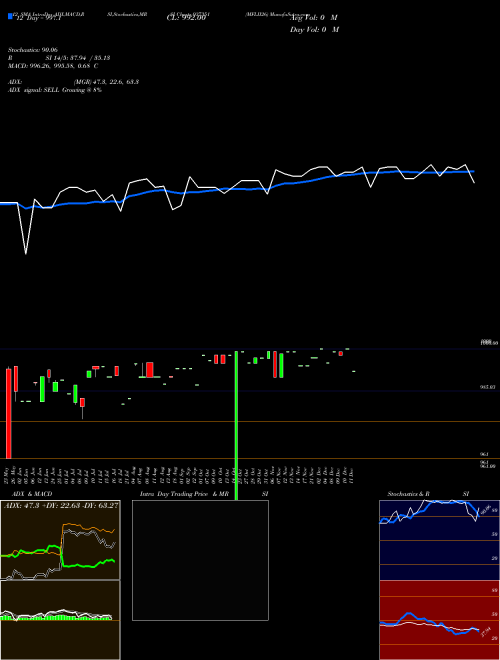
Task: Click the 'CL: 992.00' closing price text
Action: 186,18
